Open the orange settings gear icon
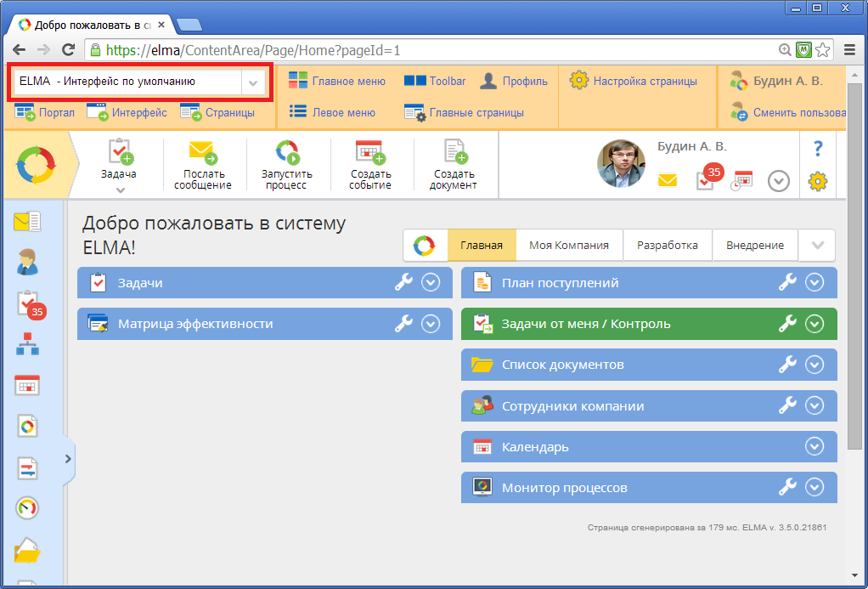Viewport: 868px width, 589px height. [818, 181]
